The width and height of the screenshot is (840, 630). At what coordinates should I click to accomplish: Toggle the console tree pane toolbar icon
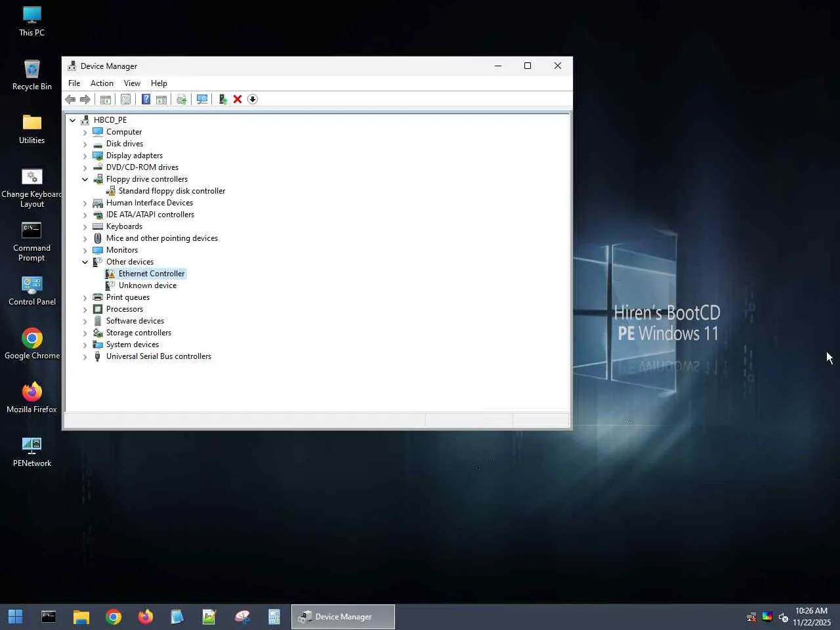pyautogui.click(x=105, y=99)
